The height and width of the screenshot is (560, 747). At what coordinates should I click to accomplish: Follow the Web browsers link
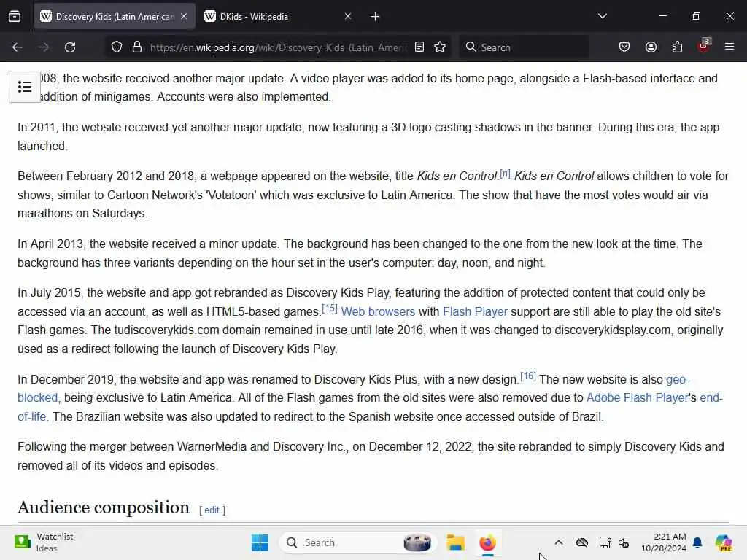(x=378, y=312)
